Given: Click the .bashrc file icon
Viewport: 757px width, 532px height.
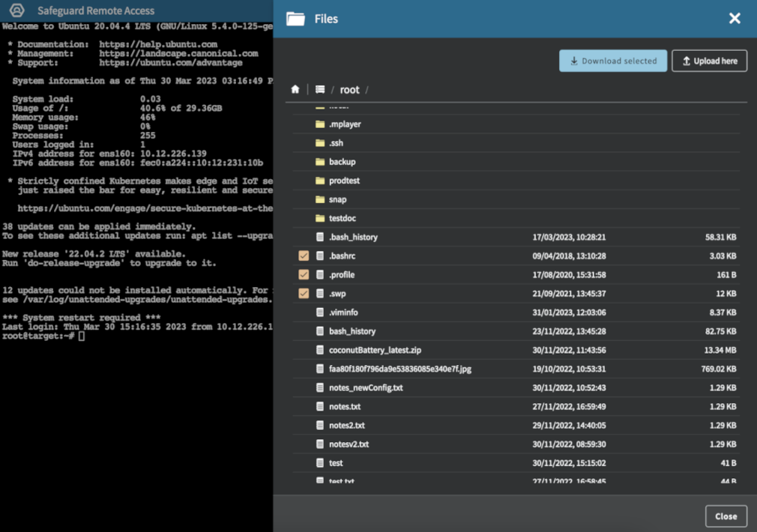Looking at the screenshot, I should 319,256.
